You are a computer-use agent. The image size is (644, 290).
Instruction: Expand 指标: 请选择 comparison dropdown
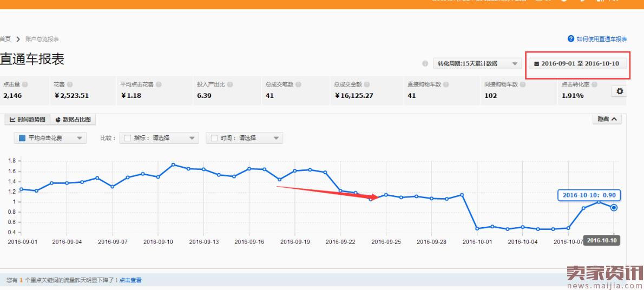click(159, 138)
